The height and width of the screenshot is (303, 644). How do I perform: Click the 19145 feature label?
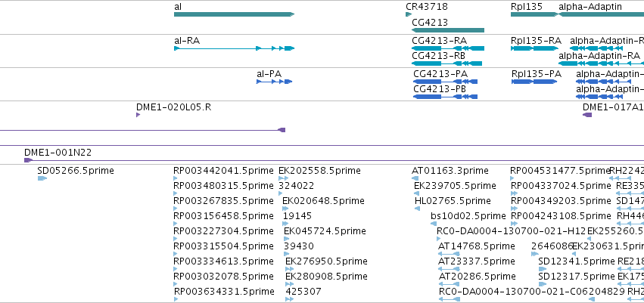[297, 216]
